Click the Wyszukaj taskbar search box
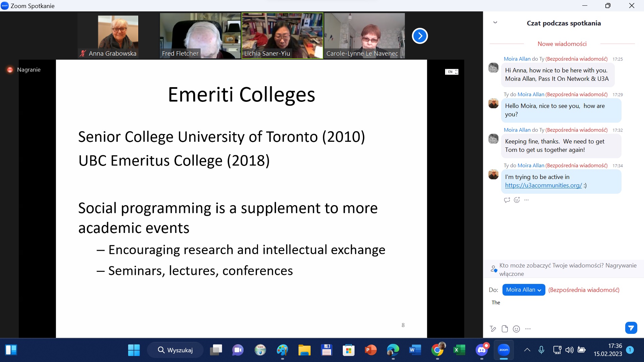 (x=175, y=350)
